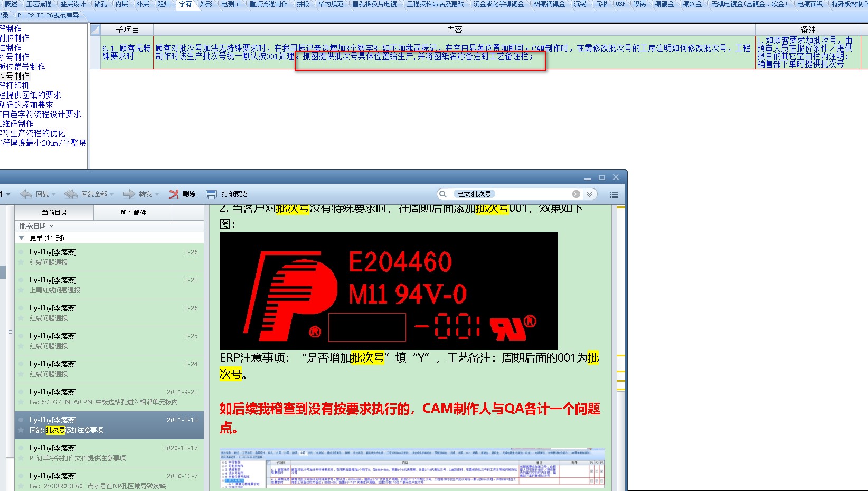Switch to the 叠层设计 tab

[72, 4]
